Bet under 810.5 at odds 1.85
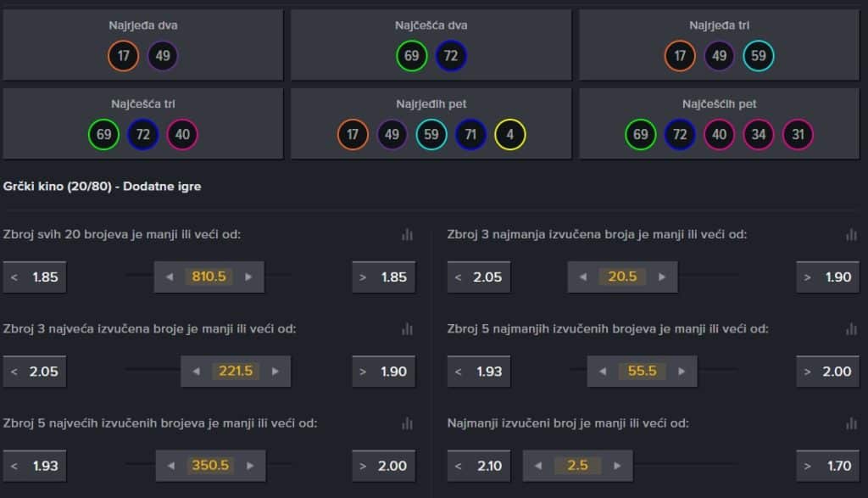The image size is (868, 498). pos(35,277)
